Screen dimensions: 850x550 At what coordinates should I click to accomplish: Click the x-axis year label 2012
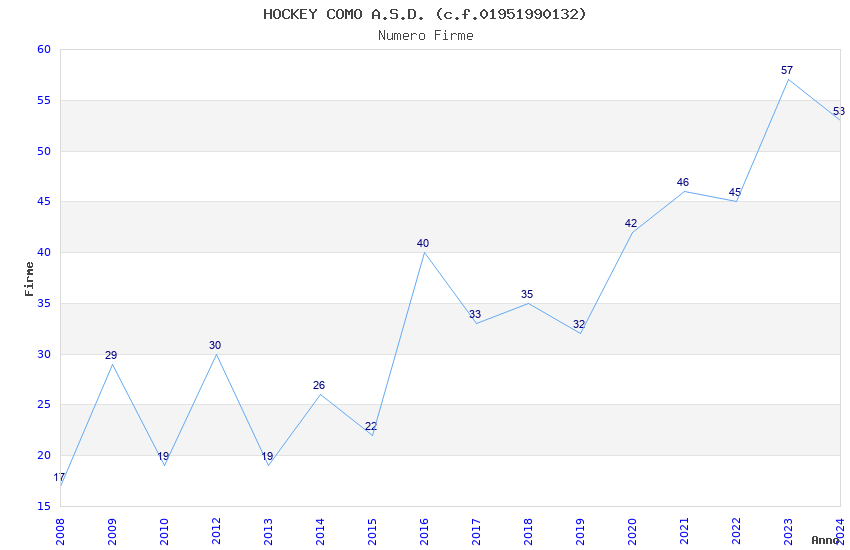(x=216, y=531)
